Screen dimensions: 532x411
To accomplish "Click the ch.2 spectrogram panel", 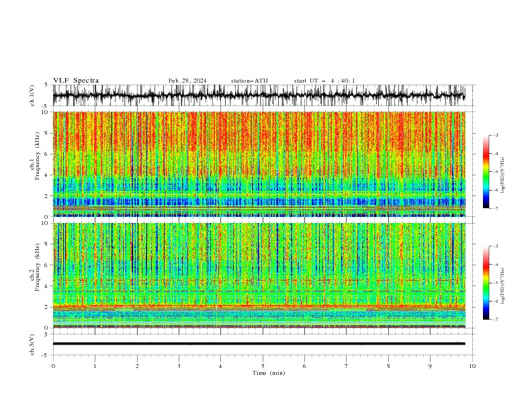I will click(x=259, y=275).
